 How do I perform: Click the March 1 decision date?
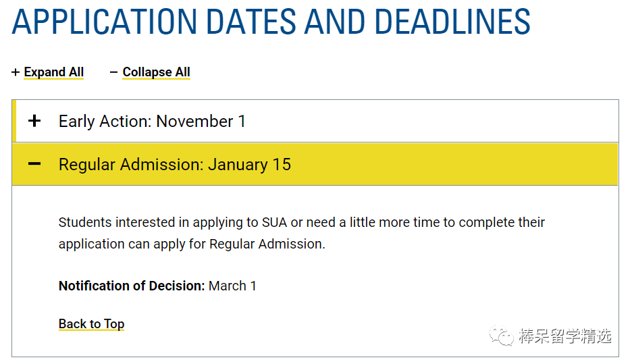point(232,286)
